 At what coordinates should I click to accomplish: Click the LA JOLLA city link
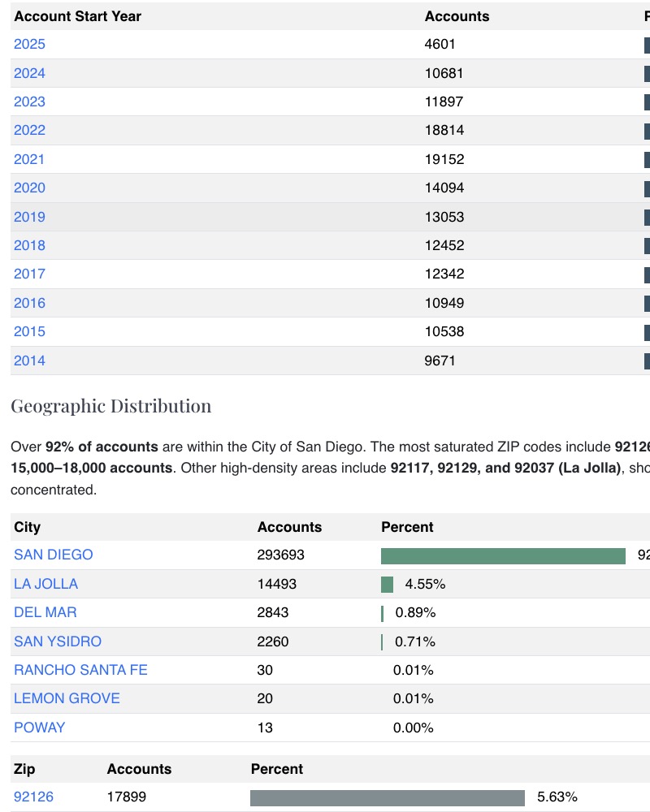point(46,584)
